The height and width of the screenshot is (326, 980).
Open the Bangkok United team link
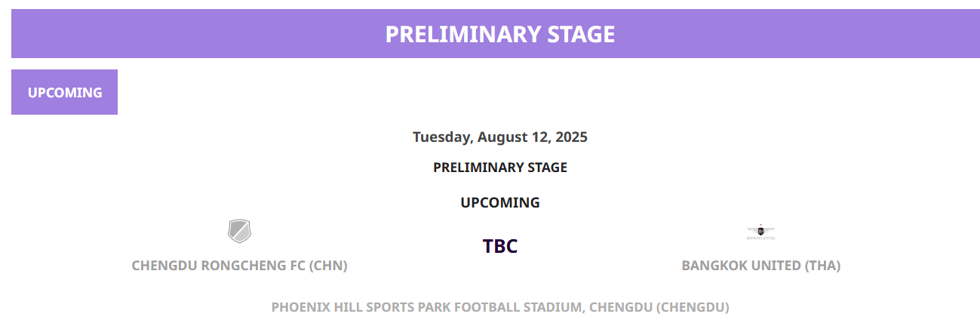pyautogui.click(x=760, y=266)
